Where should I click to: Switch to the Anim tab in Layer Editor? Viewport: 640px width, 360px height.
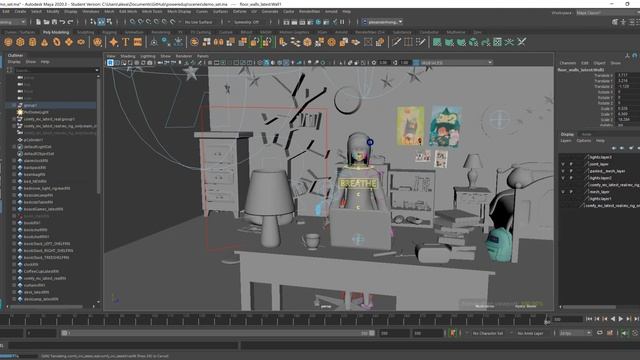point(587,134)
